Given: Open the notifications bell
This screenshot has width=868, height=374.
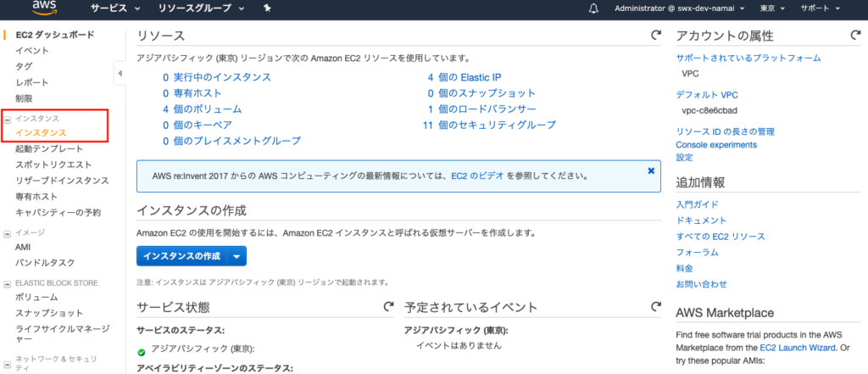Looking at the screenshot, I should (593, 8).
